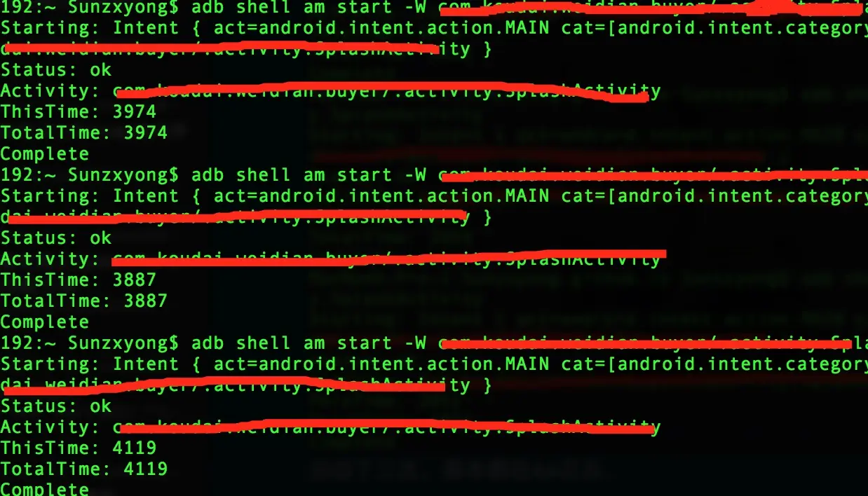Click Status: ok in third command output
This screenshot has width=868, height=496.
[x=56, y=406]
